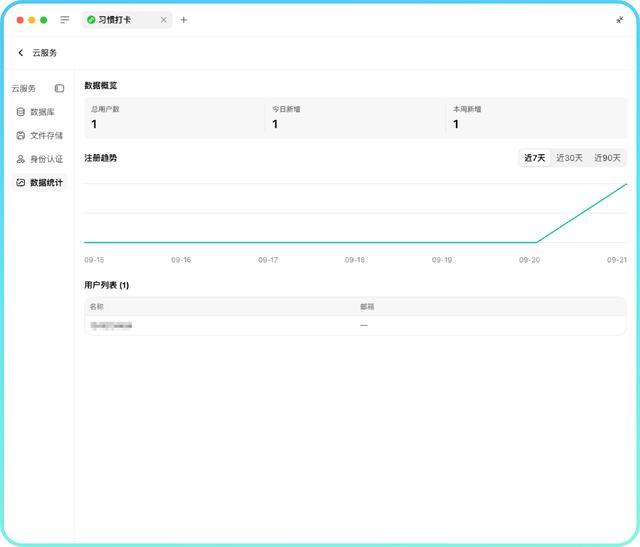Image resolution: width=640 pixels, height=547 pixels.
Task: Open the 身份认证 identity icon
Action: tap(21, 159)
